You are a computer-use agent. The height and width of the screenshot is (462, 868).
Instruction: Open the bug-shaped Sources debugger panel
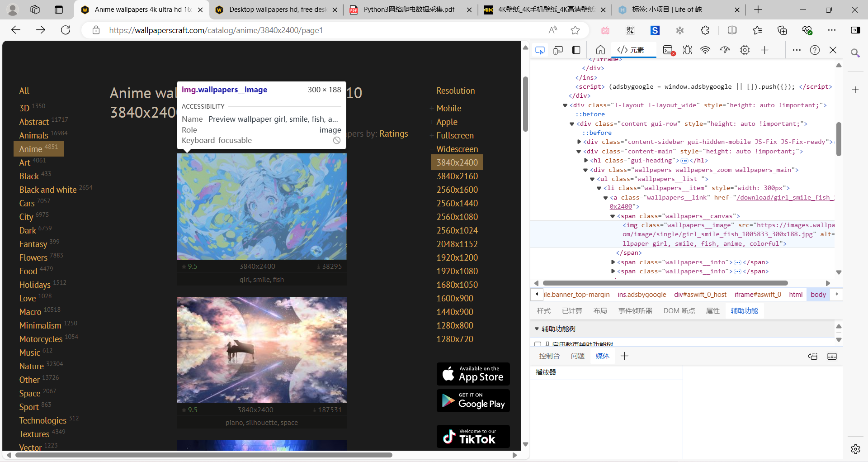pyautogui.click(x=687, y=50)
